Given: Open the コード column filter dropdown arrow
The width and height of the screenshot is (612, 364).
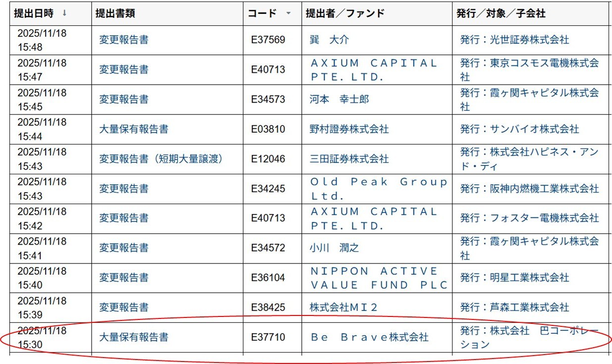Looking at the screenshot, I should click(288, 13).
